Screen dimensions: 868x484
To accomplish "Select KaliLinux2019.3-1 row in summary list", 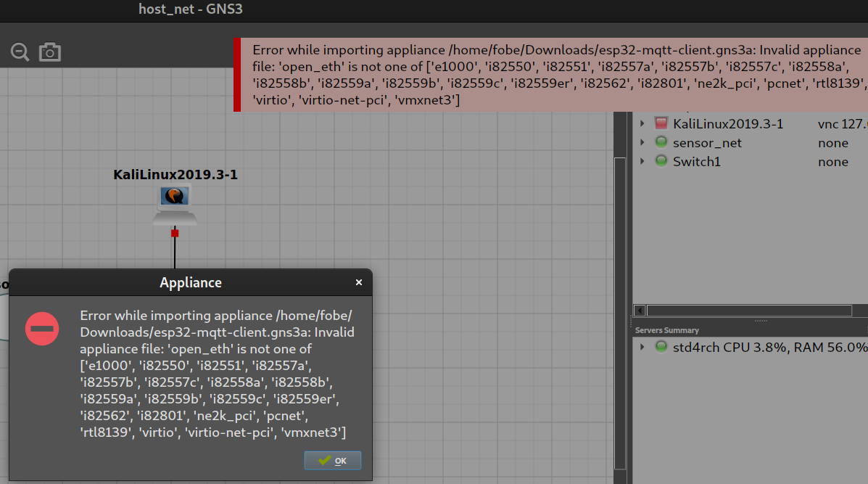I will [750, 123].
